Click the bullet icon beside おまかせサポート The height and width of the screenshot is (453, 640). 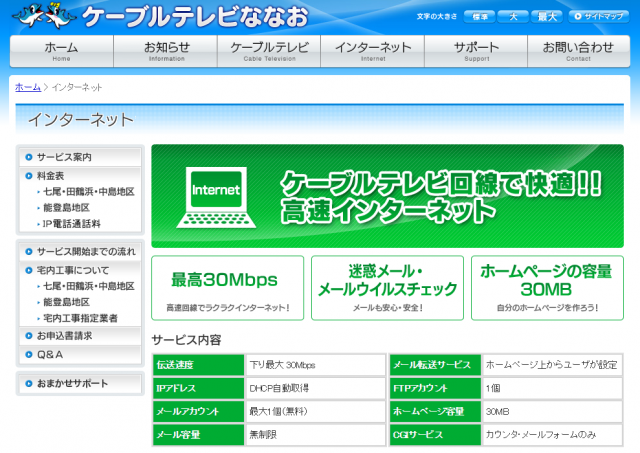(x=28, y=384)
